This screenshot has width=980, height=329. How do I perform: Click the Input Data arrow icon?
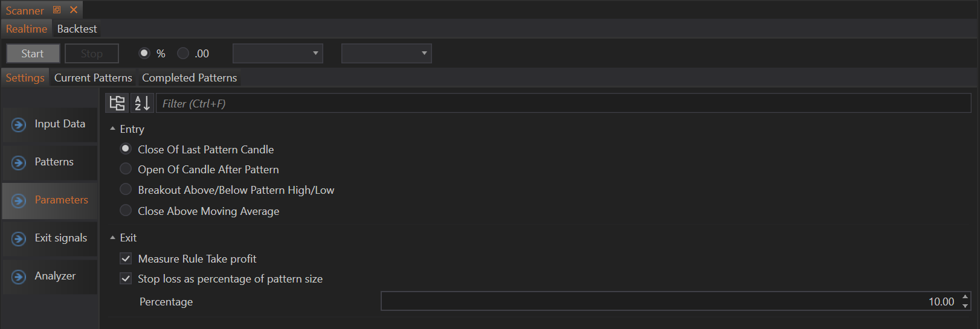point(19,124)
